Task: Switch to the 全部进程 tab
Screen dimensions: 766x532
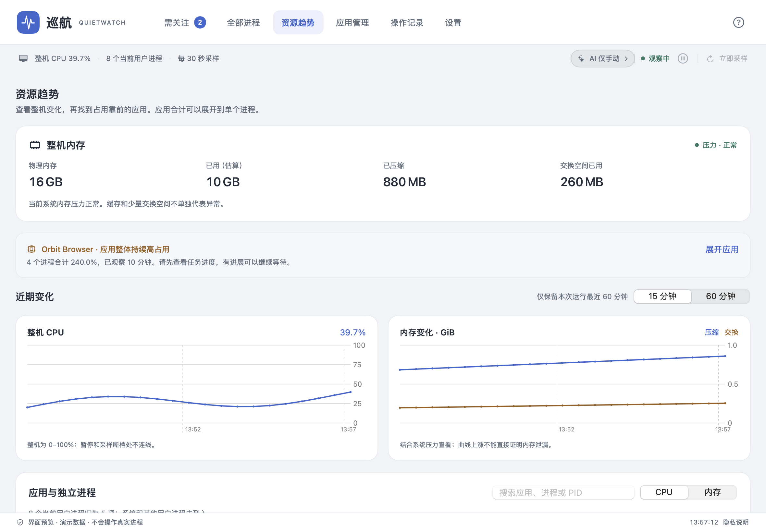Action: (243, 22)
